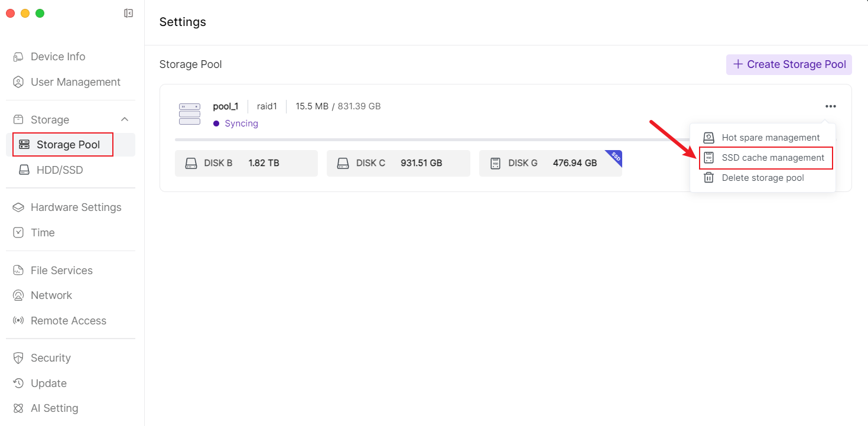Open Security settings
The image size is (868, 426).
(x=50, y=358)
